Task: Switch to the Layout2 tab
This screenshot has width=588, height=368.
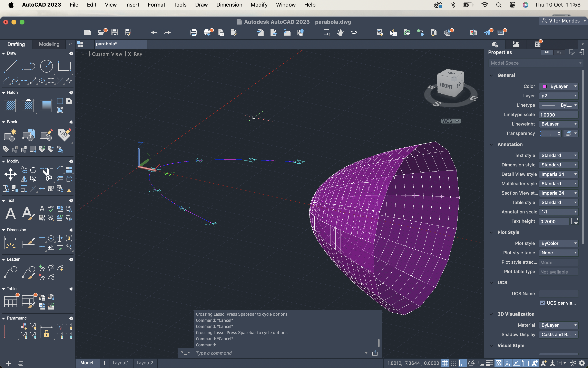Action: (x=145, y=363)
